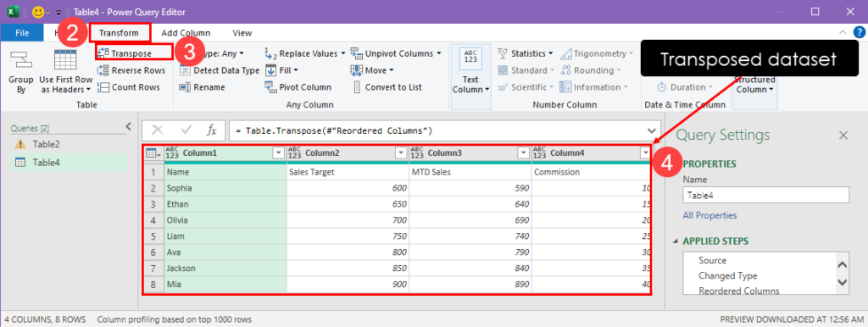Click the Rounding button
The width and height of the screenshot is (868, 327).
(590, 70)
